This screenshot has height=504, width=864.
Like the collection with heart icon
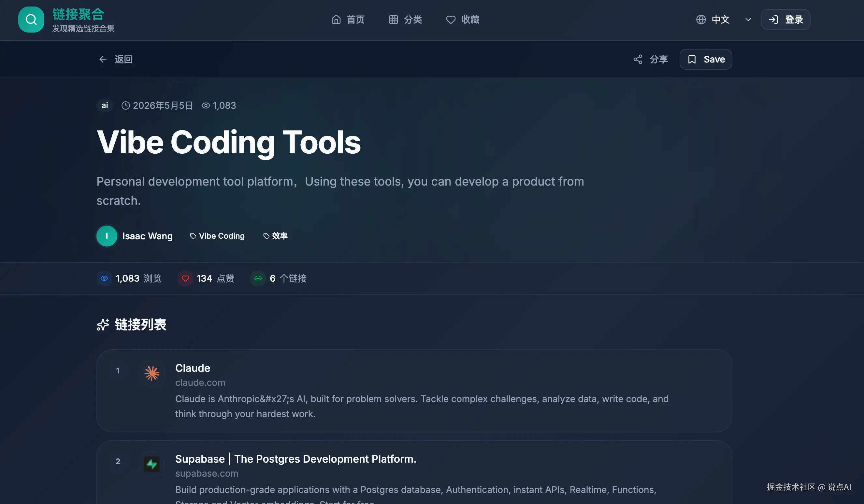tap(185, 279)
